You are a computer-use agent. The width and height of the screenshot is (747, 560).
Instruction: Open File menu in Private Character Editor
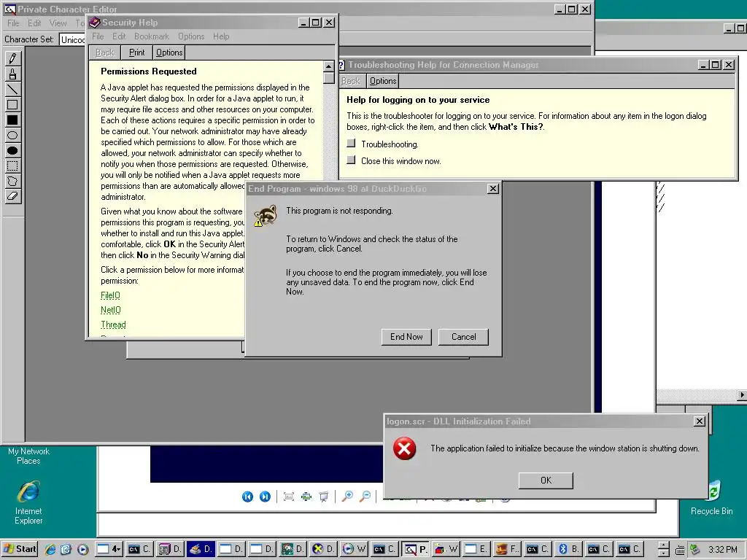[13, 23]
